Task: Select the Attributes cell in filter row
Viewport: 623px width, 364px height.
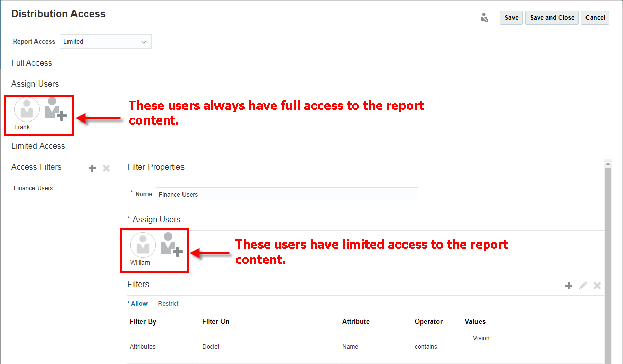Action: (x=142, y=347)
